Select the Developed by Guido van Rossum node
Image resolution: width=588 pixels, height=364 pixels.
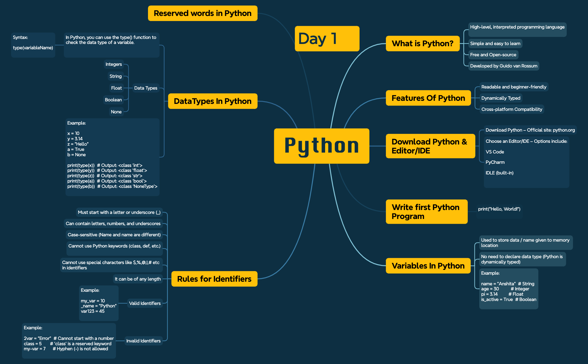[x=503, y=66]
